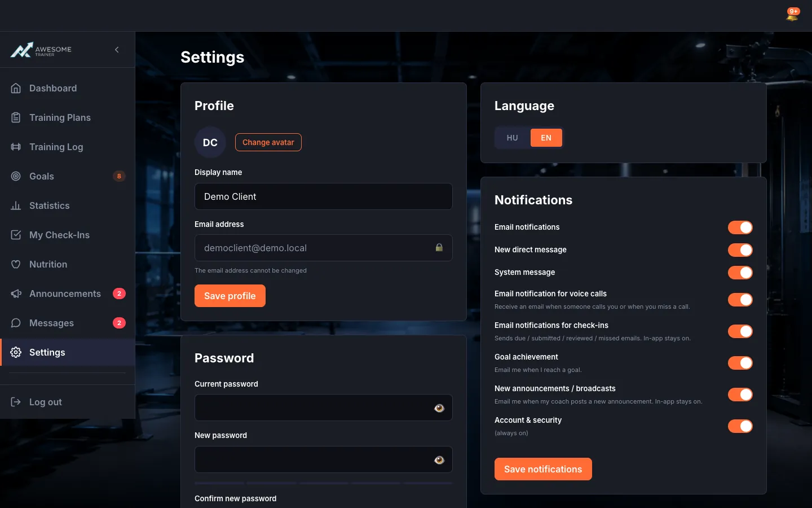
Task: Switch language to HU
Action: [513, 138]
